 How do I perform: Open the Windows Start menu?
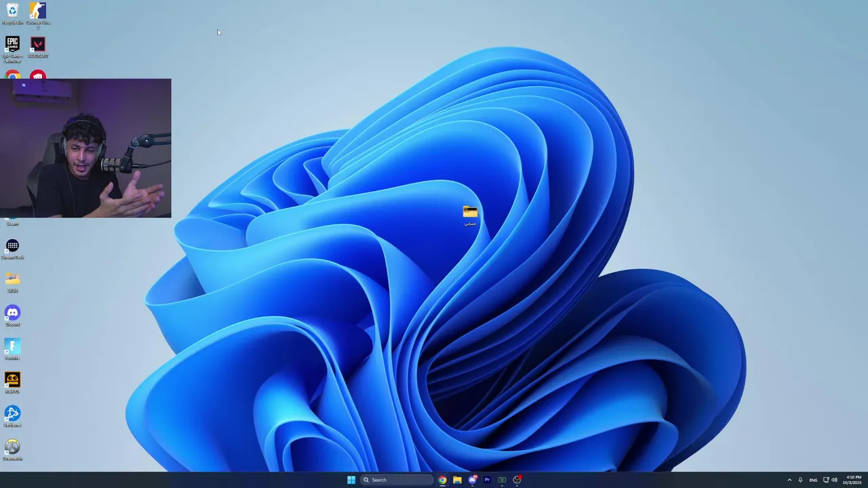tap(351, 480)
